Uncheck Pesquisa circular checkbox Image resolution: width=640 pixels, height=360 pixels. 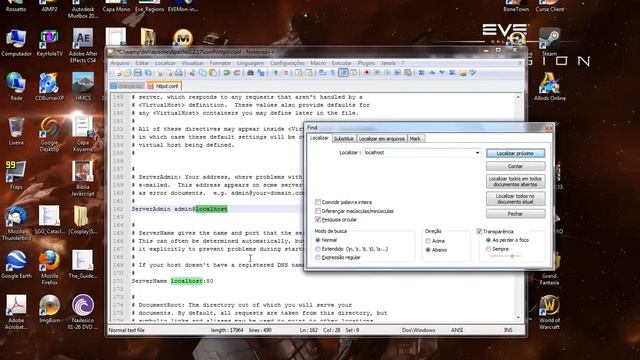318,220
